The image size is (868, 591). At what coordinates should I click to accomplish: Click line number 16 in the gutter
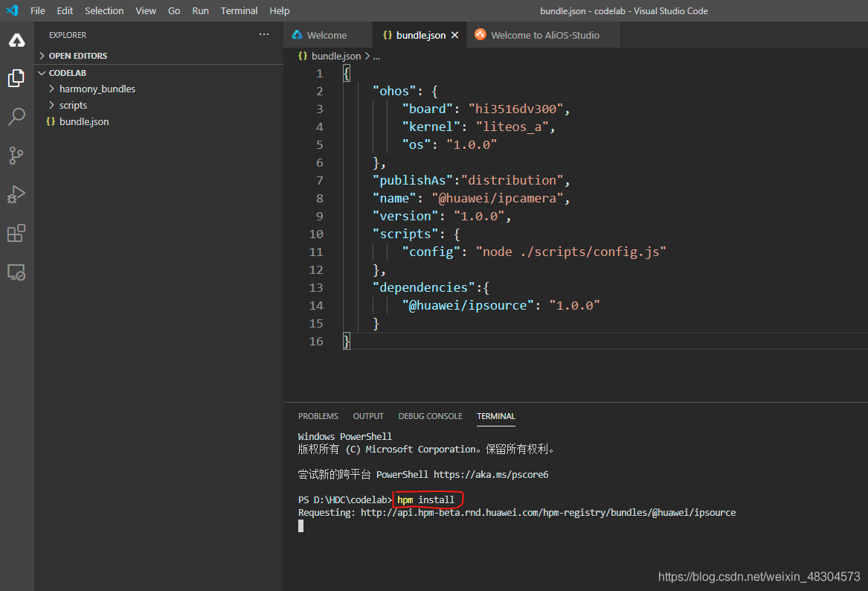(x=316, y=341)
